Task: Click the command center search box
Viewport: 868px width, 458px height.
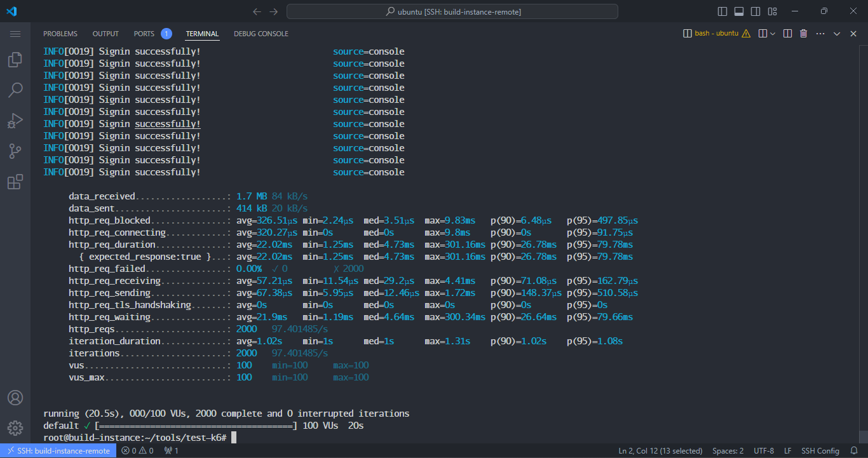Action: 452,11
